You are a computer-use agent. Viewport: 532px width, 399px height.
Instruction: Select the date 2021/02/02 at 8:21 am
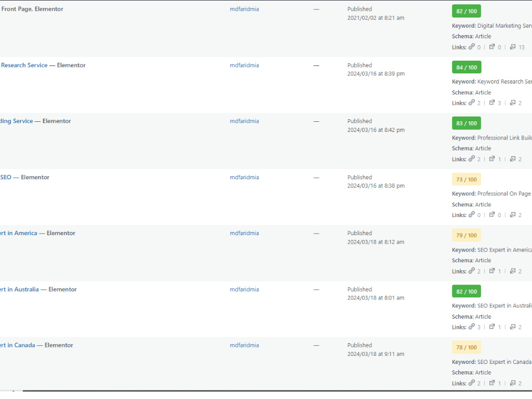pos(376,18)
